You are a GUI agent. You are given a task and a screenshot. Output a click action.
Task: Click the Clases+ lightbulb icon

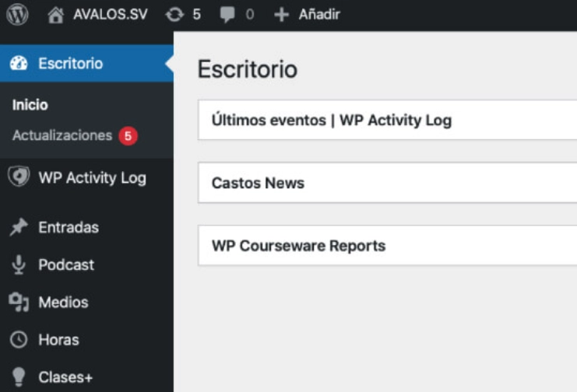tap(19, 377)
